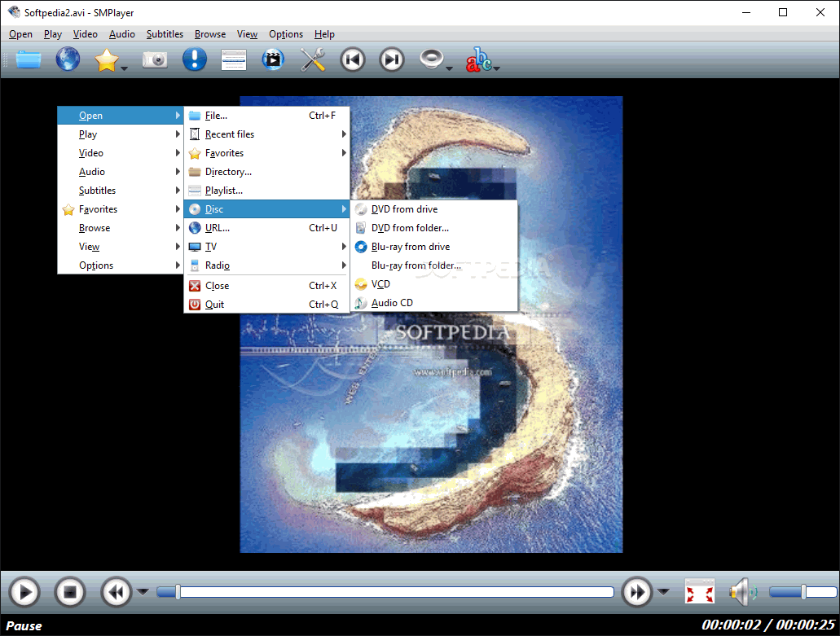840x636 pixels.
Task: Expand Recent files submenu
Action: 266,134
